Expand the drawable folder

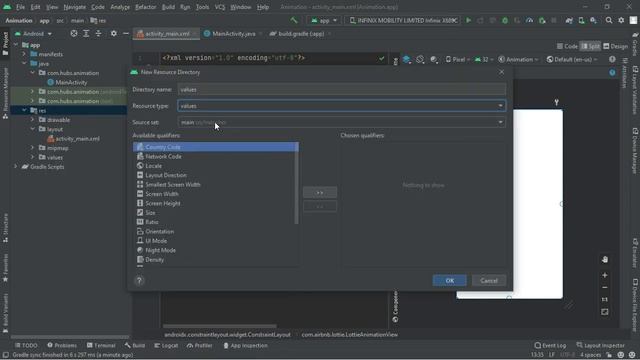[x=33, y=120]
